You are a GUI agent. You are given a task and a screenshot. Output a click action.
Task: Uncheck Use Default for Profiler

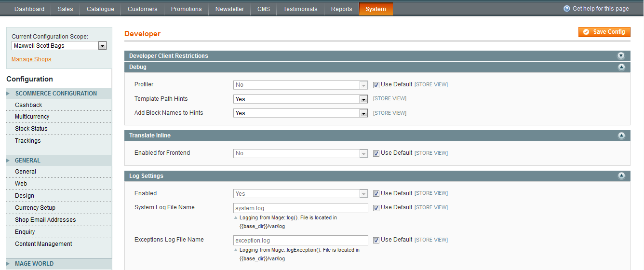376,85
